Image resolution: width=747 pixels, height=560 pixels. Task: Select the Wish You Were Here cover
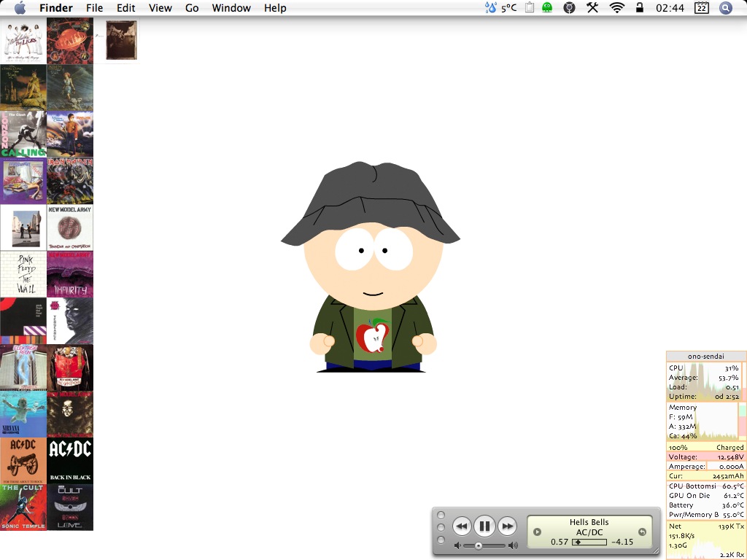[x=23, y=227]
